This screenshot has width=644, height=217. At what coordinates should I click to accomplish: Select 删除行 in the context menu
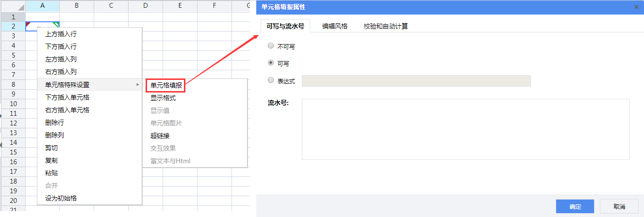54,123
